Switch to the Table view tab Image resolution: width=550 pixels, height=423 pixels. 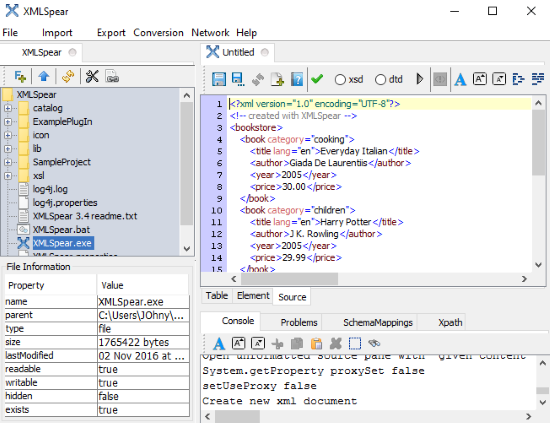point(217,296)
